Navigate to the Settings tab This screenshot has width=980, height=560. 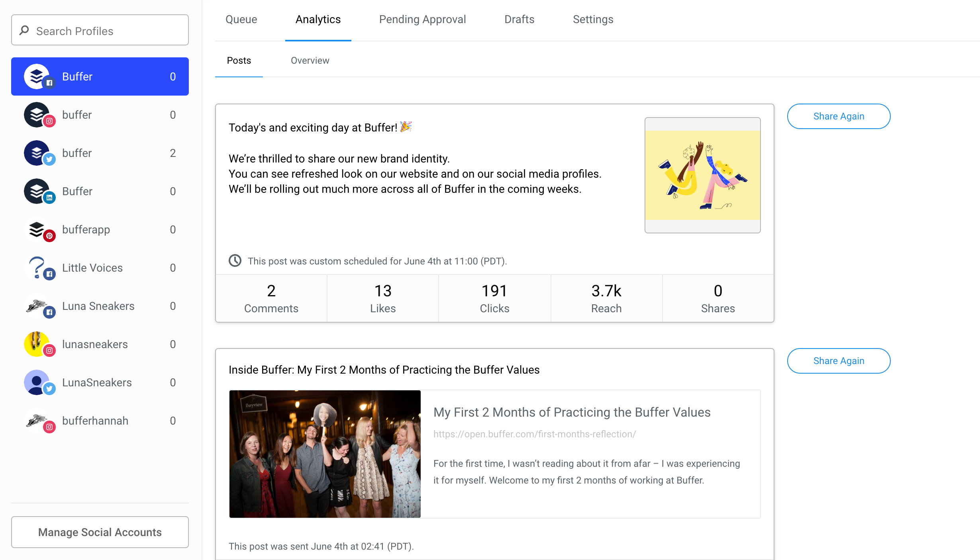coord(593,20)
